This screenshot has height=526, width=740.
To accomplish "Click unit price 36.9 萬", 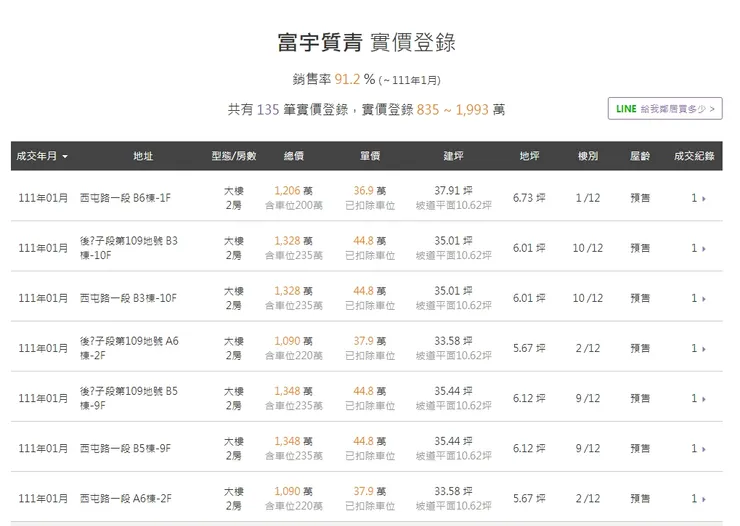I will (x=370, y=191).
